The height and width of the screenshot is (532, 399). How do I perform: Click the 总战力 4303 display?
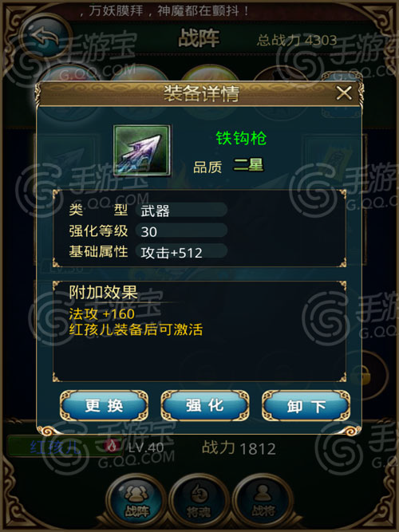coord(297,41)
